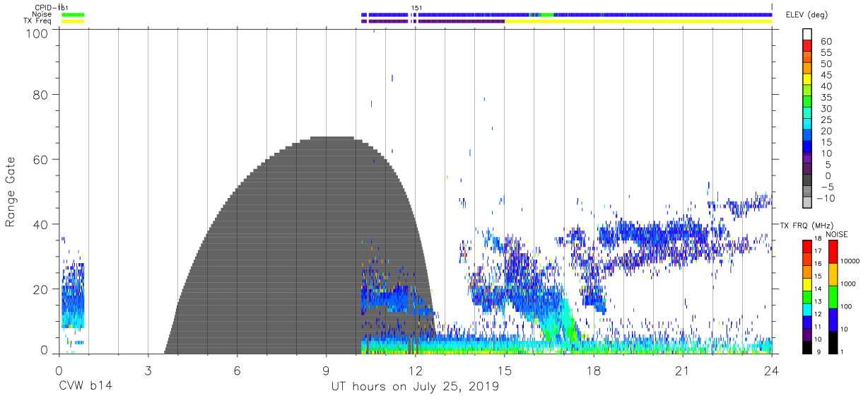Image resolution: width=868 pixels, height=401 pixels.
Task: Click the '10000' label on NOISE scale
Action: coord(849,262)
